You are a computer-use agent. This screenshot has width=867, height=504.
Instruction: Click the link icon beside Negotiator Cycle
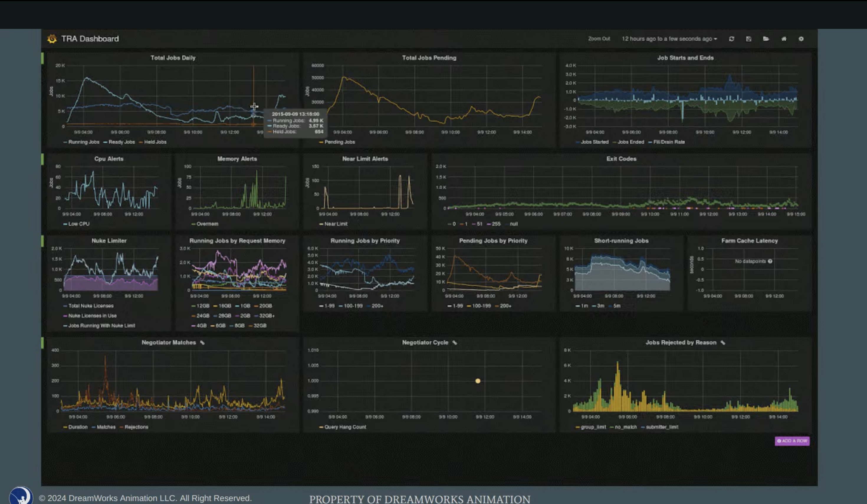[455, 343]
